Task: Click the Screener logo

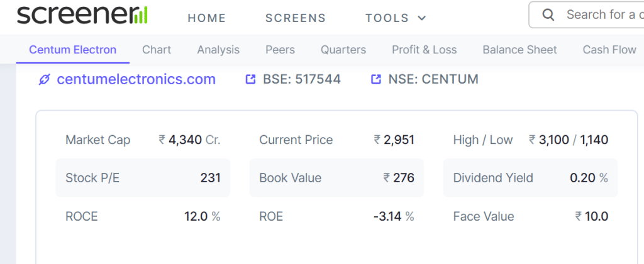Action: tap(82, 16)
